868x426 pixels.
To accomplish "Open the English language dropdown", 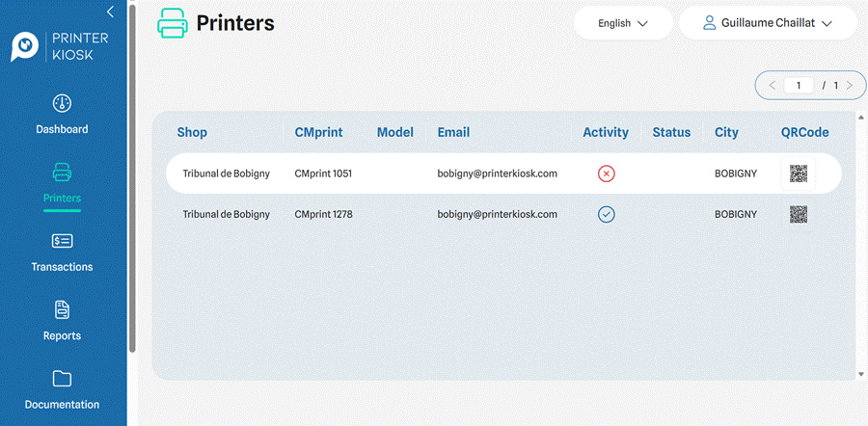I will [623, 23].
